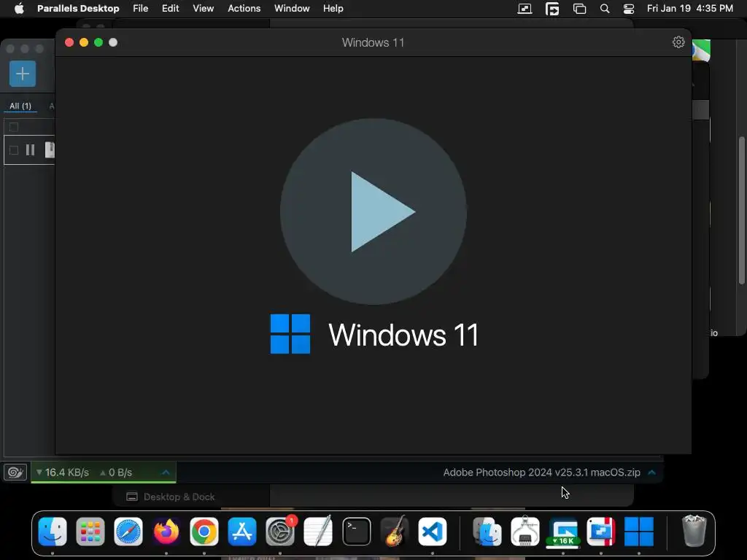This screenshot has width=747, height=560.
Task: Click the Fri Jan 19 4:35 PM clock
Action: [690, 9]
